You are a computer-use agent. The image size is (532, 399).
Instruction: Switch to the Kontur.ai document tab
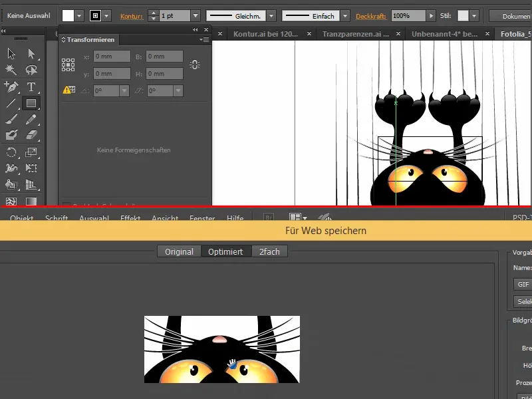(265, 34)
